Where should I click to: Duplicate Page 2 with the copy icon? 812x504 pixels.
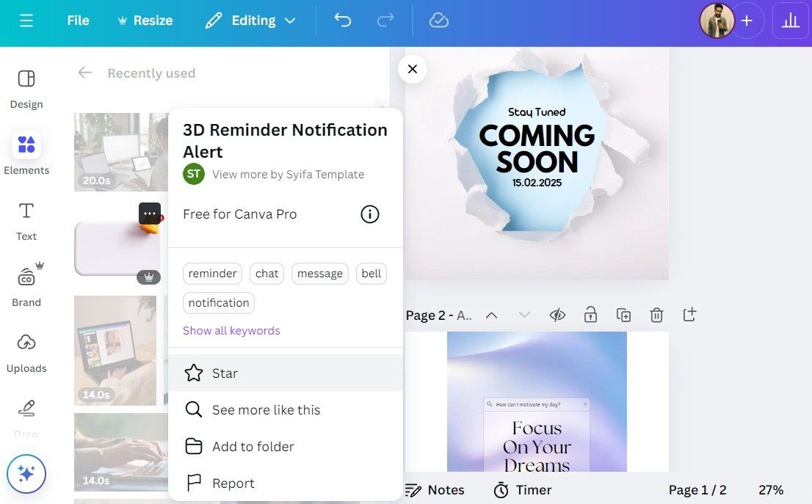pos(623,314)
